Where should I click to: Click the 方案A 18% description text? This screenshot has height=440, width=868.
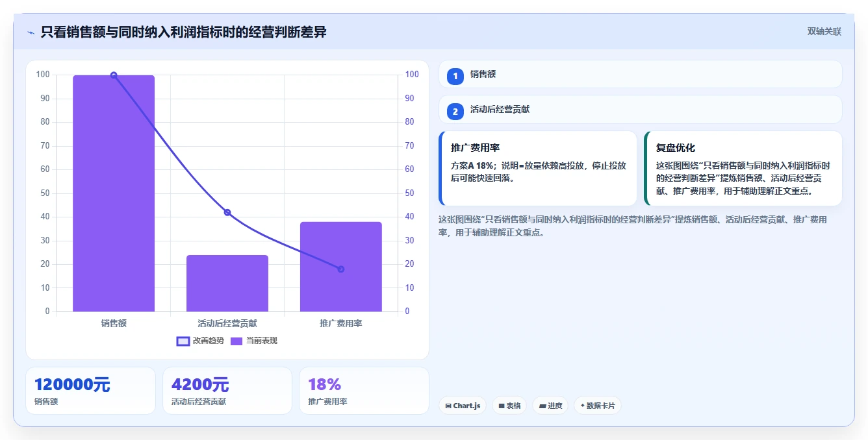click(x=539, y=172)
